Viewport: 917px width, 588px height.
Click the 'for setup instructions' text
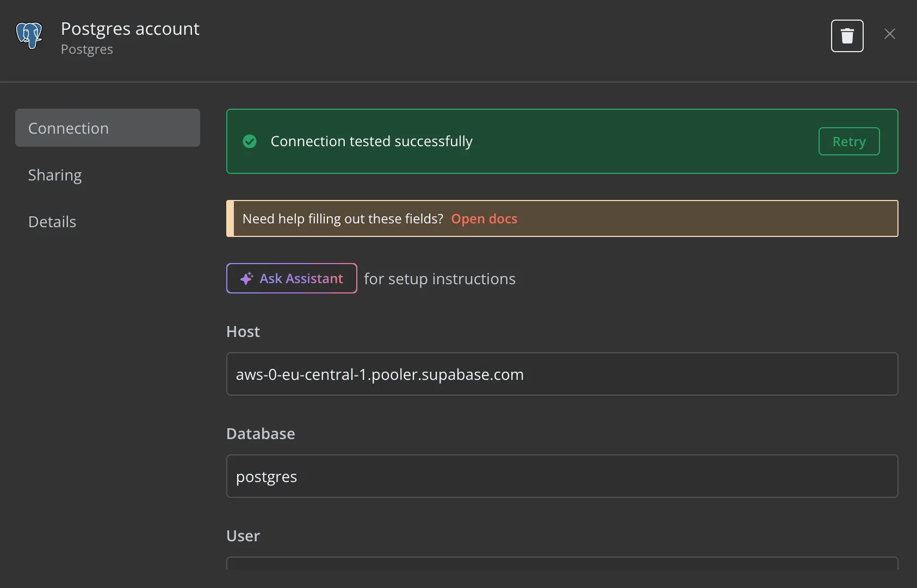[x=439, y=279]
